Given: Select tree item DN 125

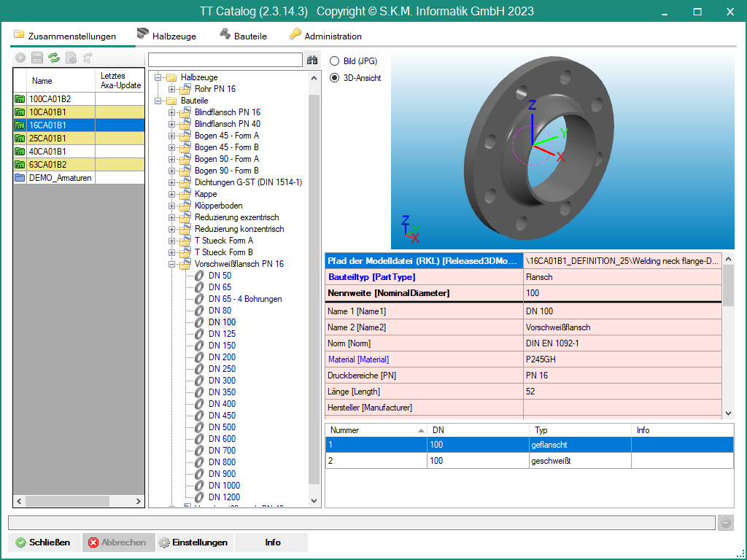Looking at the screenshot, I should (222, 334).
